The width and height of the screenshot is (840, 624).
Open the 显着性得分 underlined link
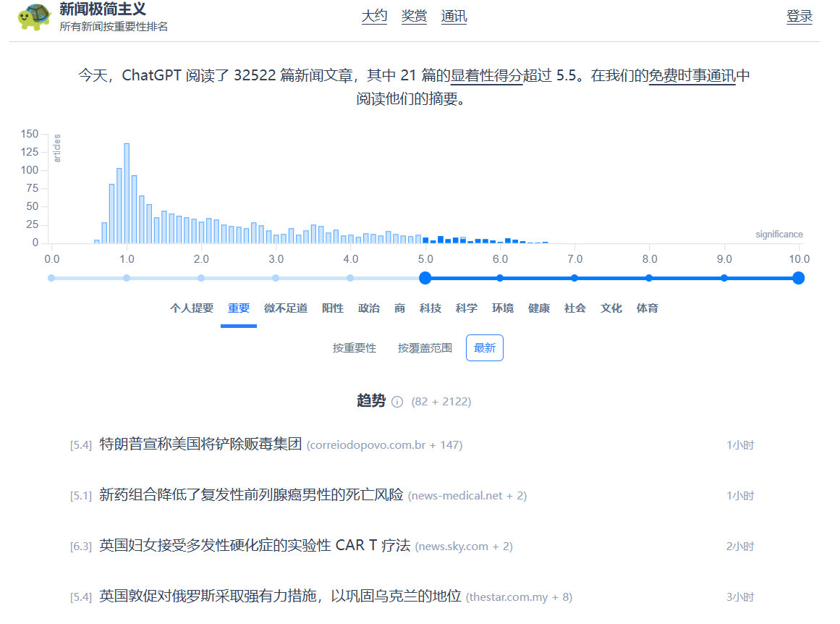[x=486, y=75]
